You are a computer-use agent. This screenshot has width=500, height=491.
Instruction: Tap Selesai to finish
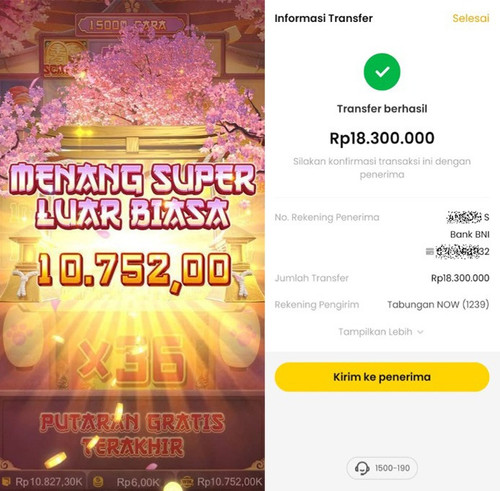pos(471,18)
